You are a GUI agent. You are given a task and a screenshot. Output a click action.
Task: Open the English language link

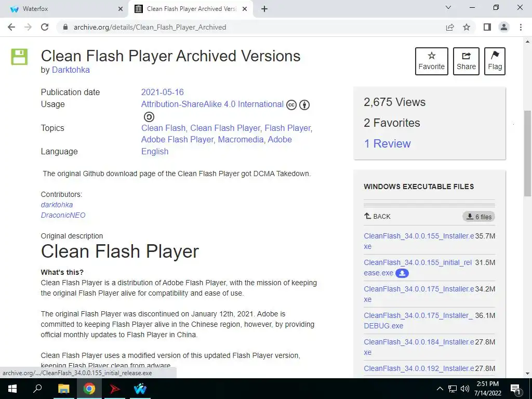[155, 151]
